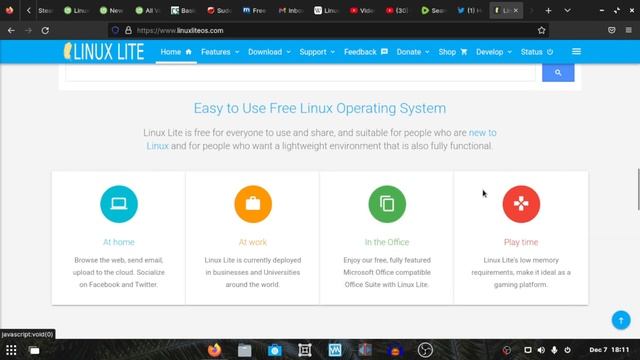Open the Firefox application menu
Screen dimensions: 640x360
[629, 30]
